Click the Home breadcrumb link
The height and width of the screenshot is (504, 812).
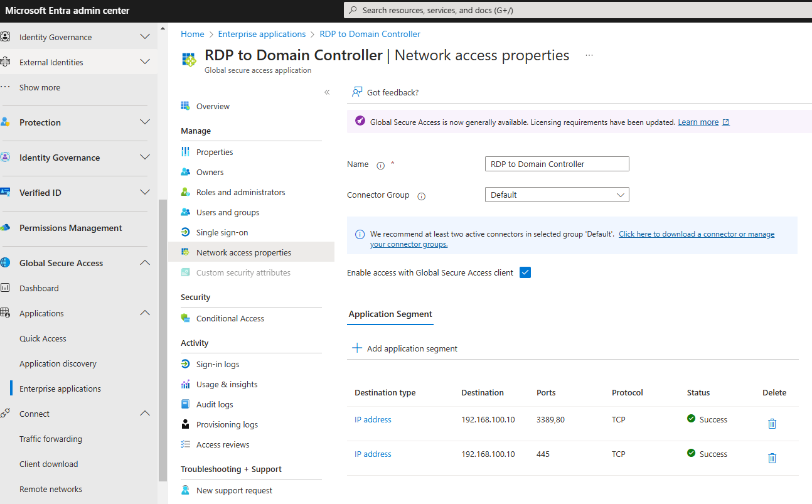pyautogui.click(x=193, y=34)
